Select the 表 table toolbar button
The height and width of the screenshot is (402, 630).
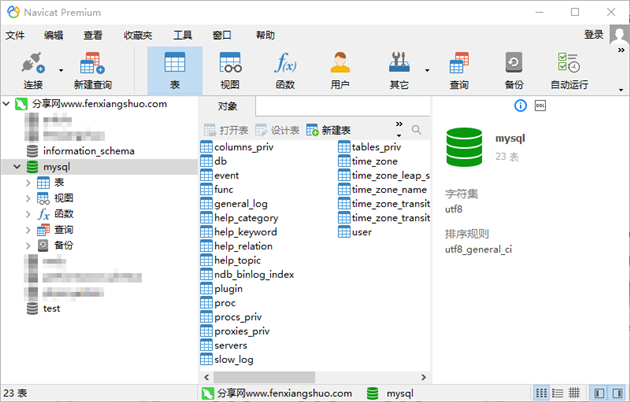(x=175, y=70)
